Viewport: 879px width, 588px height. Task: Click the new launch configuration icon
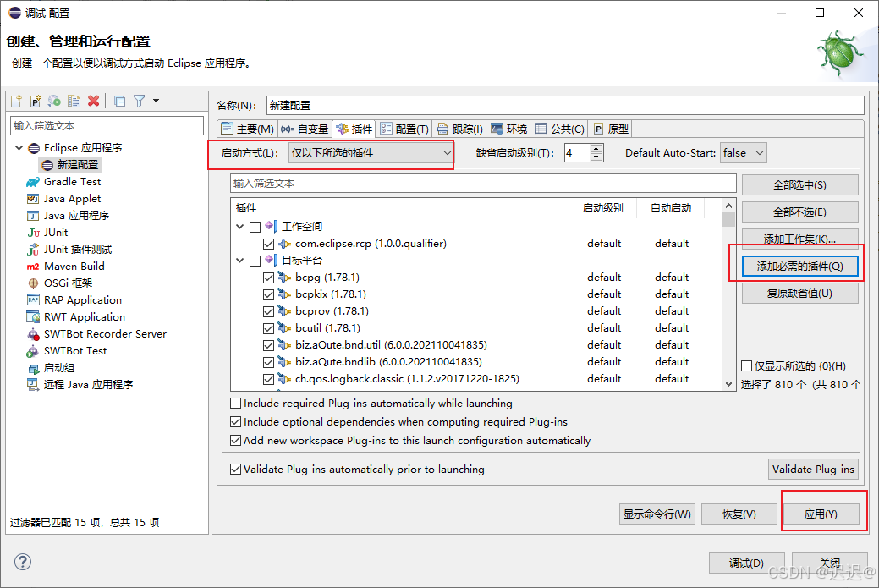coord(16,101)
